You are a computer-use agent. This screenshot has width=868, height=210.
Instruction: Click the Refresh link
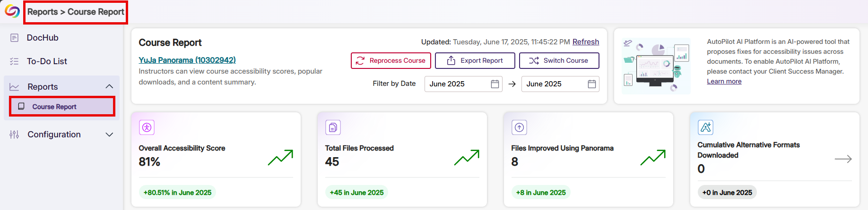585,42
